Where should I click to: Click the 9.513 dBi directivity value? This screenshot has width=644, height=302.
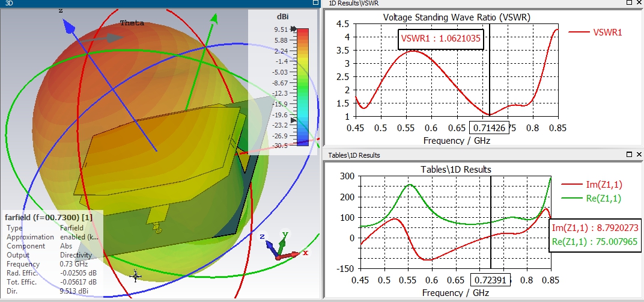tap(74, 291)
